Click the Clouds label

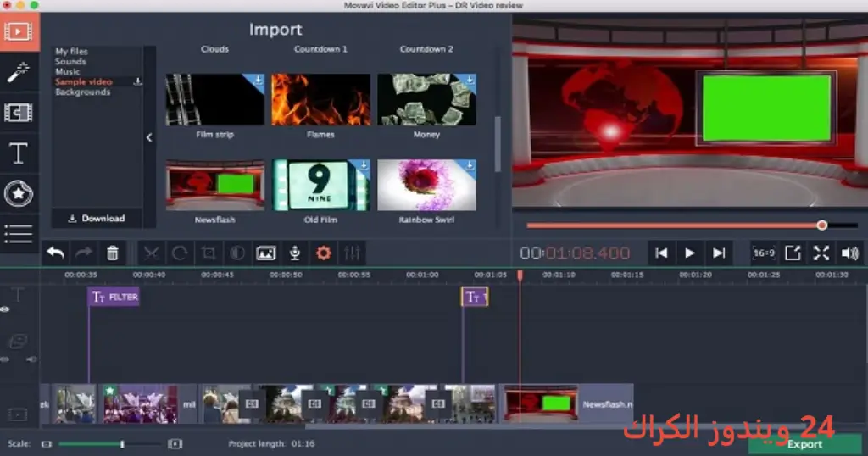[214, 48]
